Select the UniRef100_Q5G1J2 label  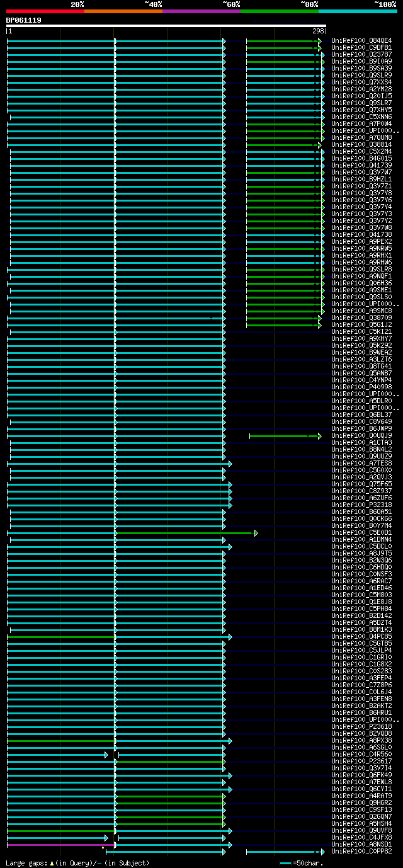(x=361, y=324)
